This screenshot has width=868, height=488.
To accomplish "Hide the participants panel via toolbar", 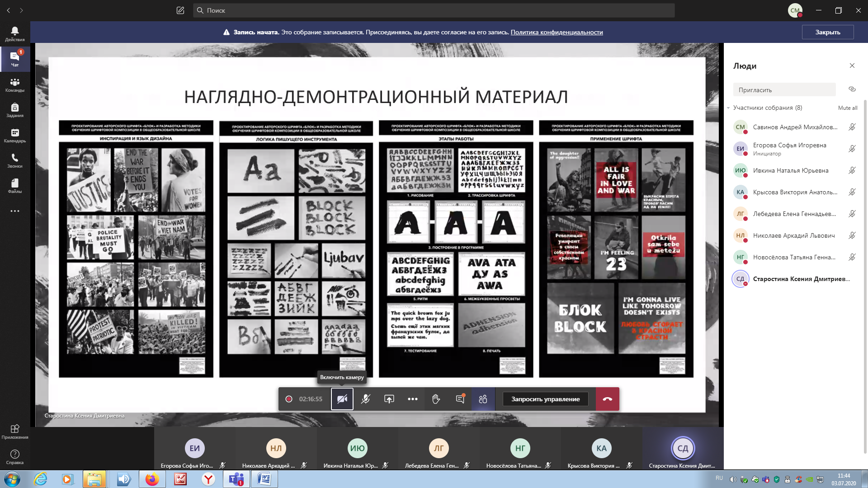I will point(483,399).
